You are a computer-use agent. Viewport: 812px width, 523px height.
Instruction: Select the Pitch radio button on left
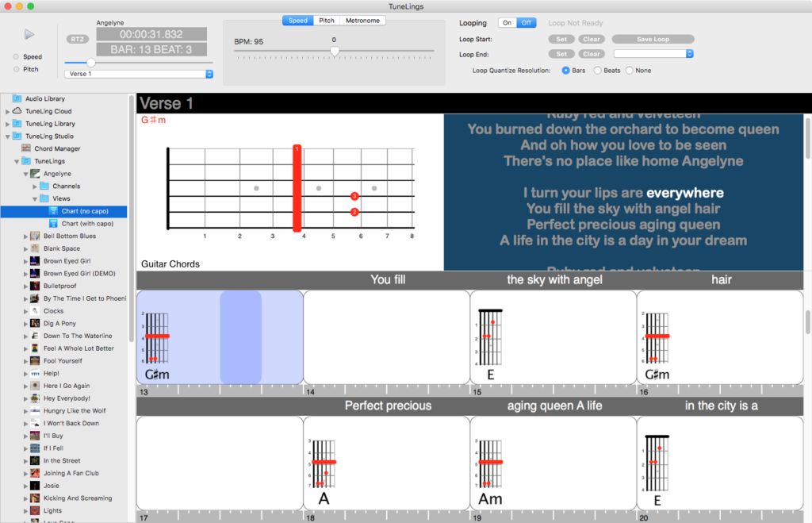point(16,69)
